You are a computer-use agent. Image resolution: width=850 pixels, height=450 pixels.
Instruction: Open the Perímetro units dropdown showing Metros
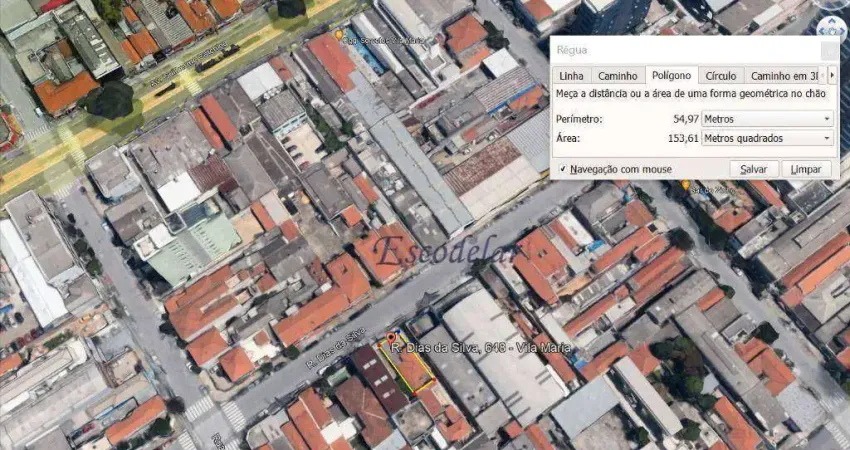pyautogui.click(x=767, y=119)
